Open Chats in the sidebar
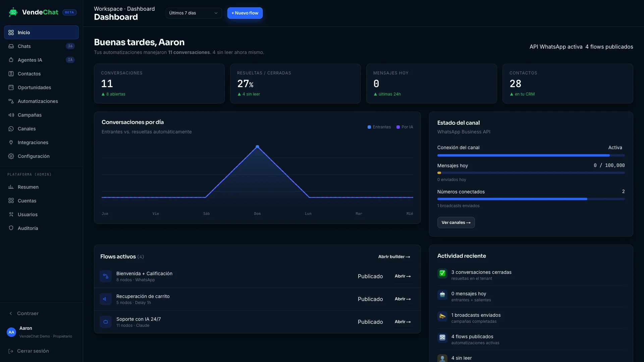The height and width of the screenshot is (362, 644). pyautogui.click(x=41, y=46)
